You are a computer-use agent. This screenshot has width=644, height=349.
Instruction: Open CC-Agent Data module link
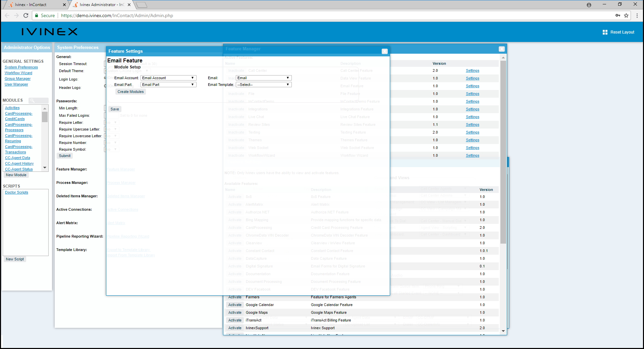click(17, 158)
